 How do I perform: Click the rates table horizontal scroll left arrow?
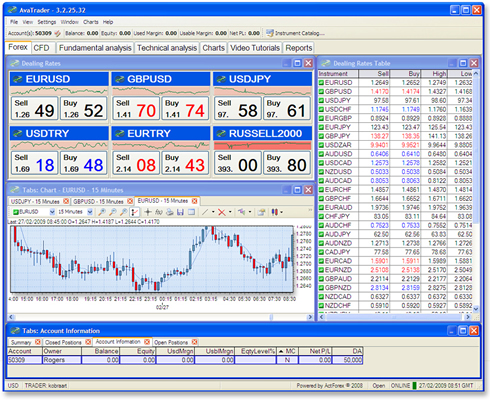[x=322, y=317]
